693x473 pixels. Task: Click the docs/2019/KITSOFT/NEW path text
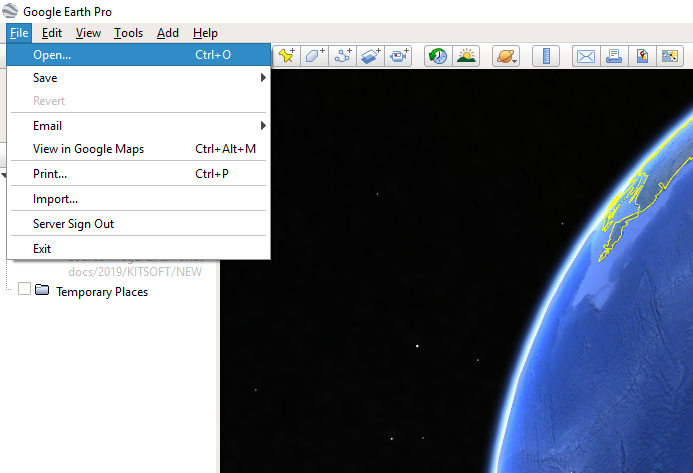coord(135,271)
